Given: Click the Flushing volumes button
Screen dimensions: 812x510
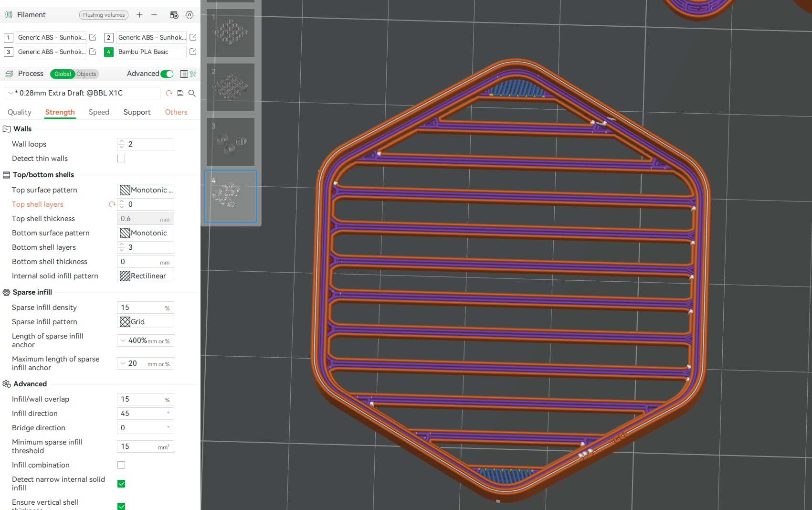Looking at the screenshot, I should pyautogui.click(x=104, y=15).
